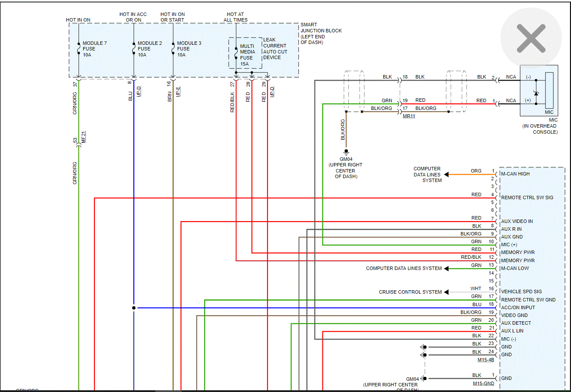Click the MIC (IN OVERHEAD CONSOLE) caption

[540, 126]
